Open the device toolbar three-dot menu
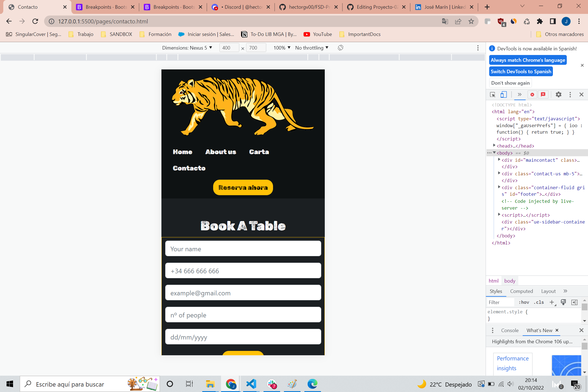This screenshot has width=588, height=392. 478,48
